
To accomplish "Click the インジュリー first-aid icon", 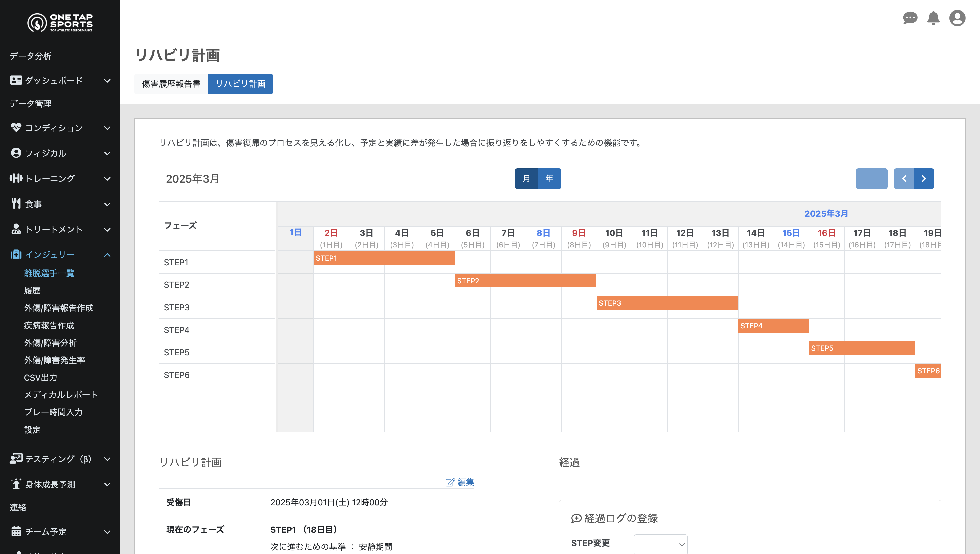I will tap(16, 255).
